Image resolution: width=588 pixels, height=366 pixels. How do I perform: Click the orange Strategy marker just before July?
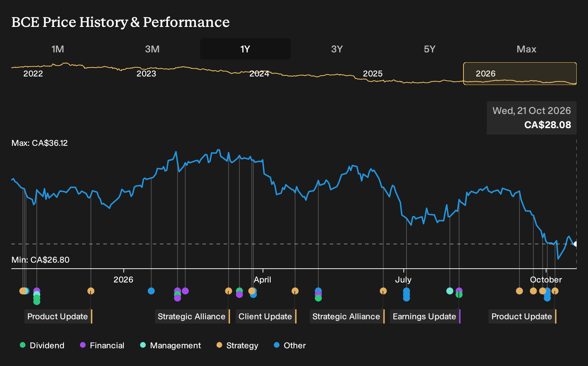click(383, 291)
